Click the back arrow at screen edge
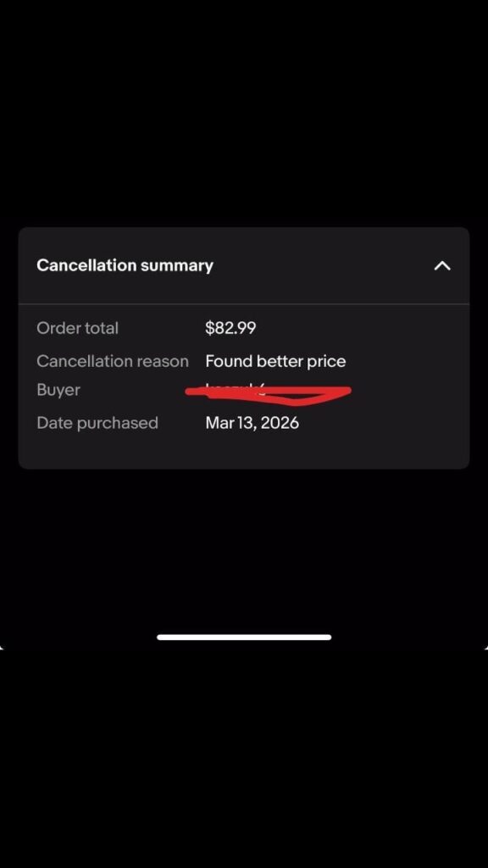Screen dimensions: 488x868 3,648
